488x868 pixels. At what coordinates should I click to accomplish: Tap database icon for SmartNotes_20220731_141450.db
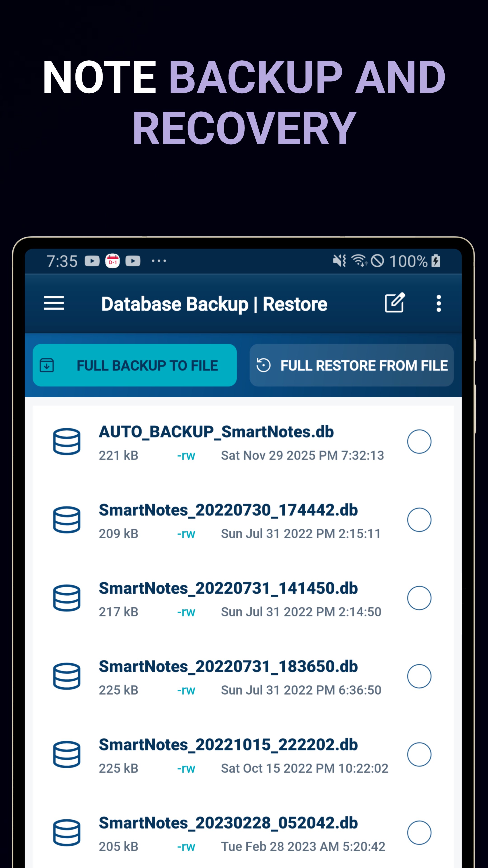(x=67, y=598)
